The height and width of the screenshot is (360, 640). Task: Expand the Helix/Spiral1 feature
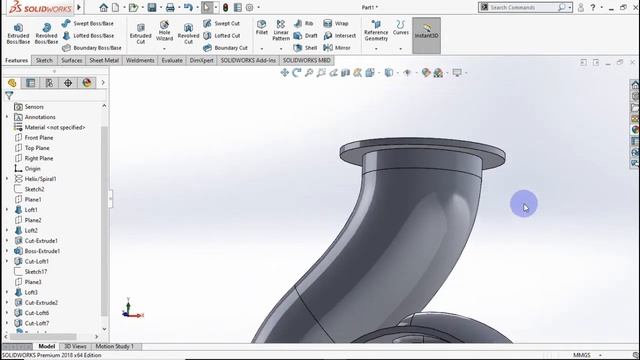click(x=7, y=179)
